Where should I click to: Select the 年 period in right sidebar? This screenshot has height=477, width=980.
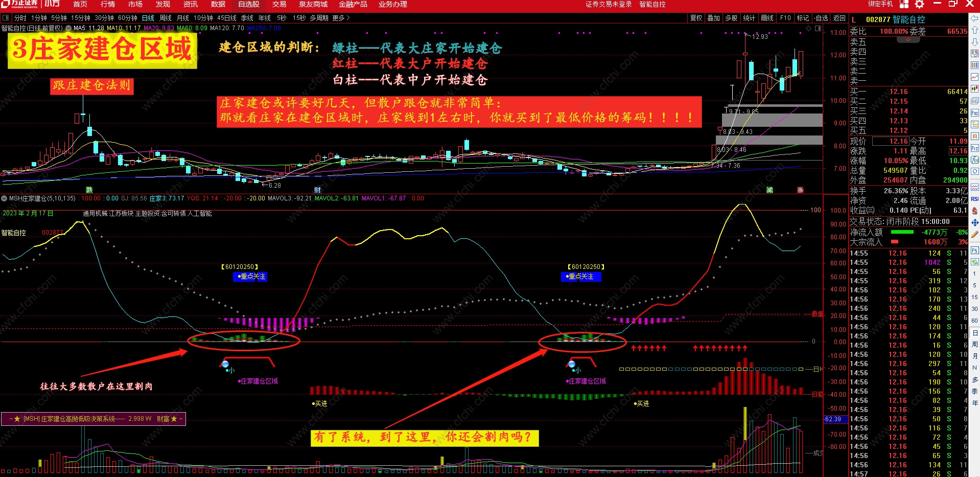975,403
